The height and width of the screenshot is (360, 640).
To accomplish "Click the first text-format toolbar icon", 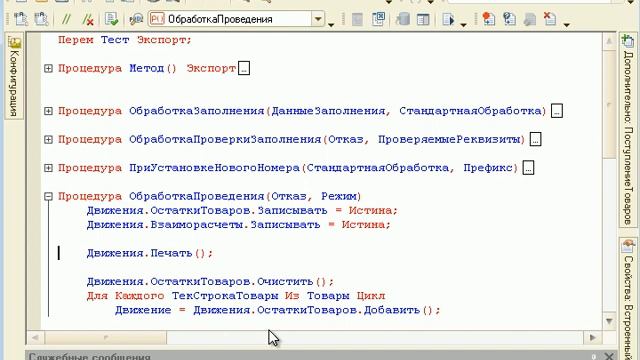I will coord(20,19).
